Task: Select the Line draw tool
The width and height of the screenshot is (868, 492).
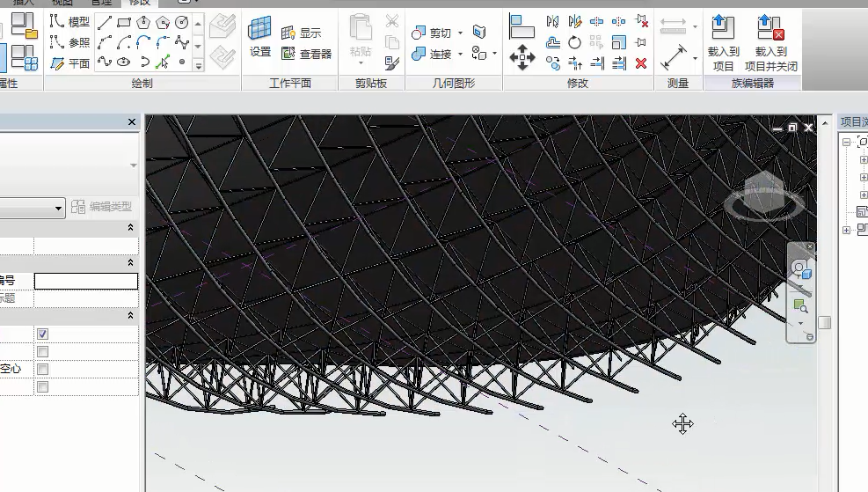Action: click(105, 22)
